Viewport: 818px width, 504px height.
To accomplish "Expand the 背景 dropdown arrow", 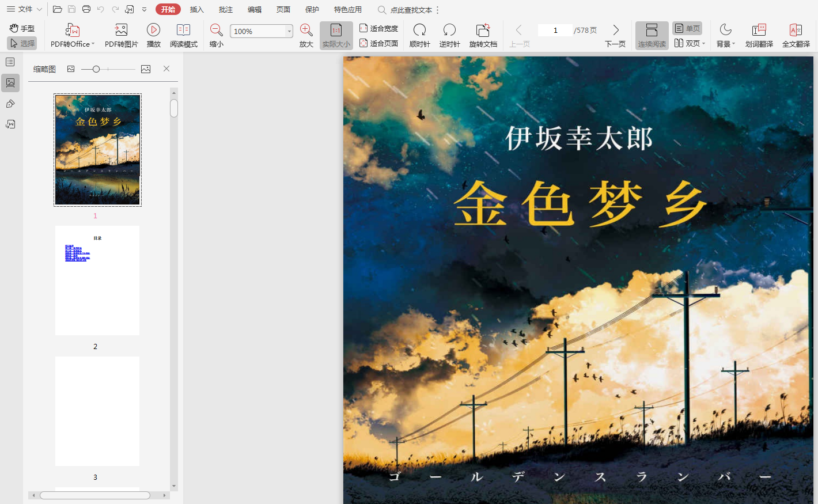I will [x=733, y=44].
